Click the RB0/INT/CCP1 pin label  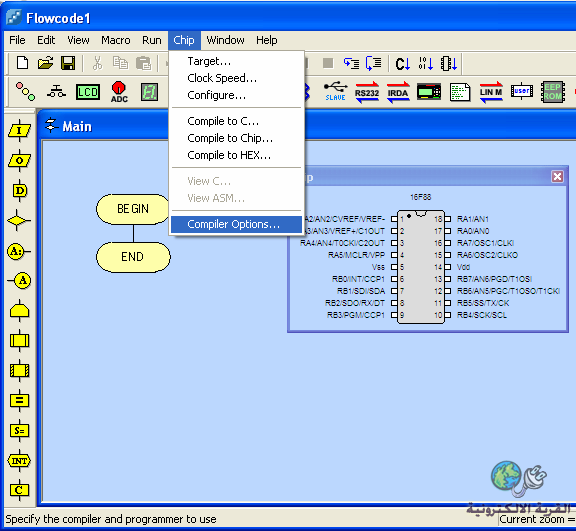358,279
